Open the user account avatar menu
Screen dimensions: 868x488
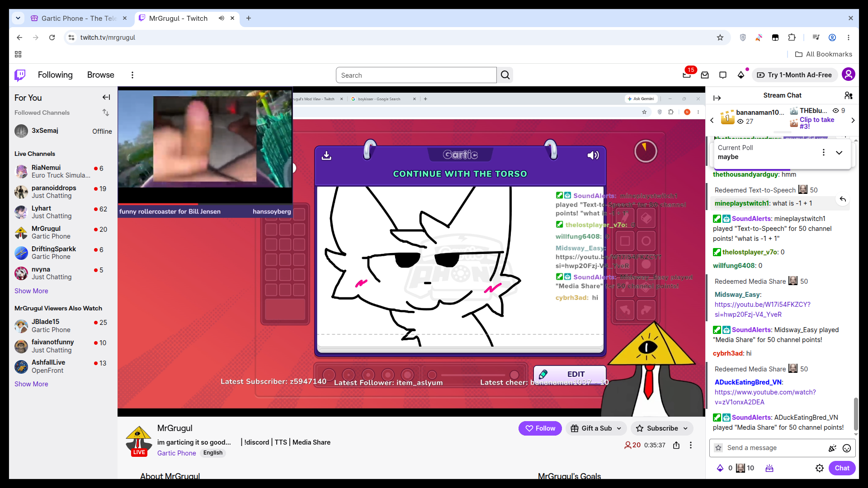tap(849, 75)
